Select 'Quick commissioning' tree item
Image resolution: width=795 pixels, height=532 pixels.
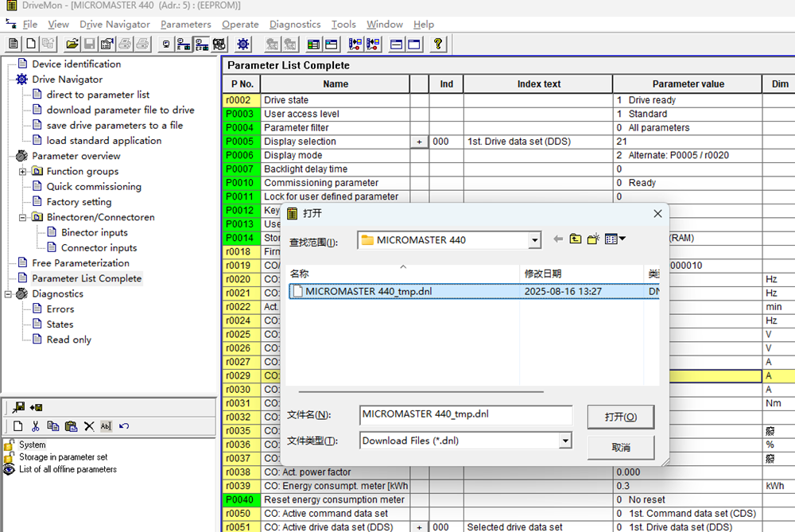click(94, 187)
